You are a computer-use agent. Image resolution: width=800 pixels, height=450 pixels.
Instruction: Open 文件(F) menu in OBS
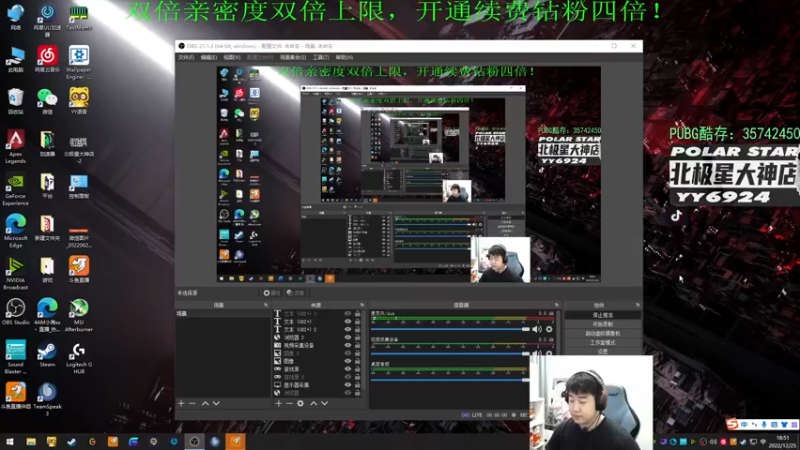tap(186, 58)
